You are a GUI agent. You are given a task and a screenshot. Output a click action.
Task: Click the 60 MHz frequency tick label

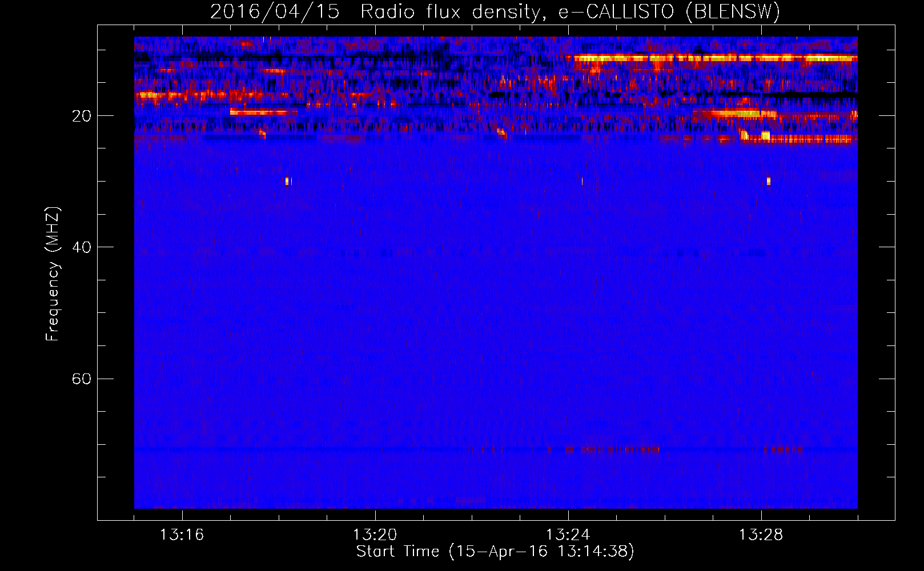tap(81, 379)
